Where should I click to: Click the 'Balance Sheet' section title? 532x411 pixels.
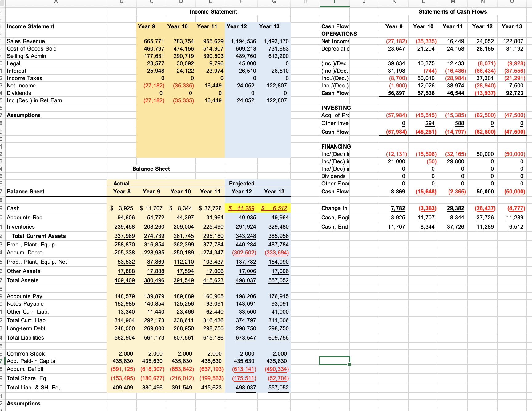click(x=151, y=169)
